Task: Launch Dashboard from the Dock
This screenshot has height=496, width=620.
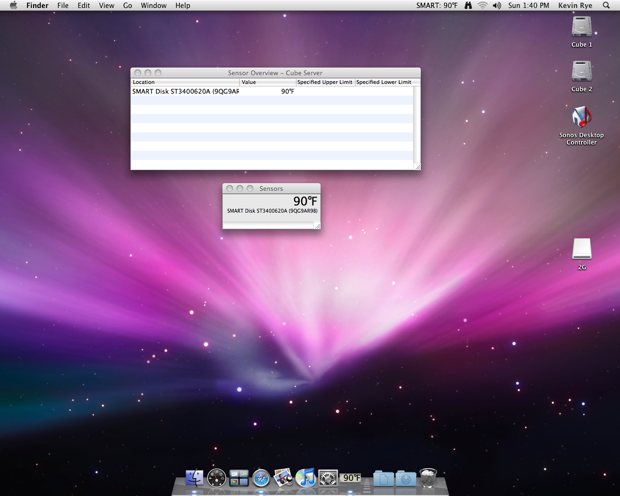Action: point(216,478)
